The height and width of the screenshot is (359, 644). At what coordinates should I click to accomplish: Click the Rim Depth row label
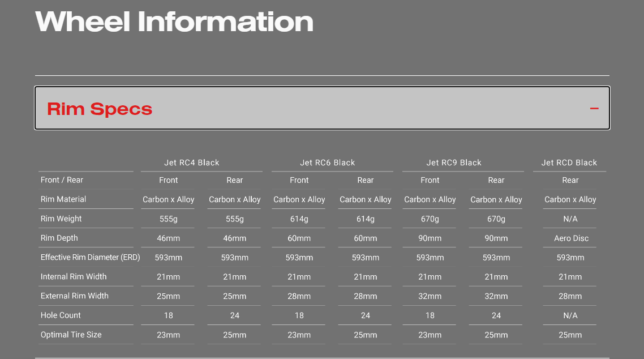pyautogui.click(x=59, y=238)
